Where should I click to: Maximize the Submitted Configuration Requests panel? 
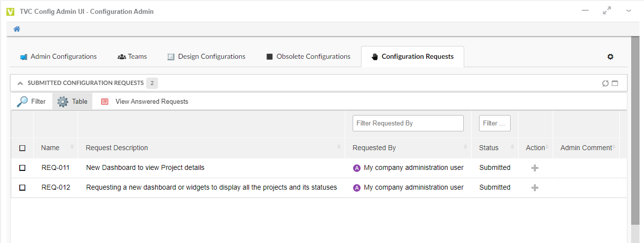[615, 83]
